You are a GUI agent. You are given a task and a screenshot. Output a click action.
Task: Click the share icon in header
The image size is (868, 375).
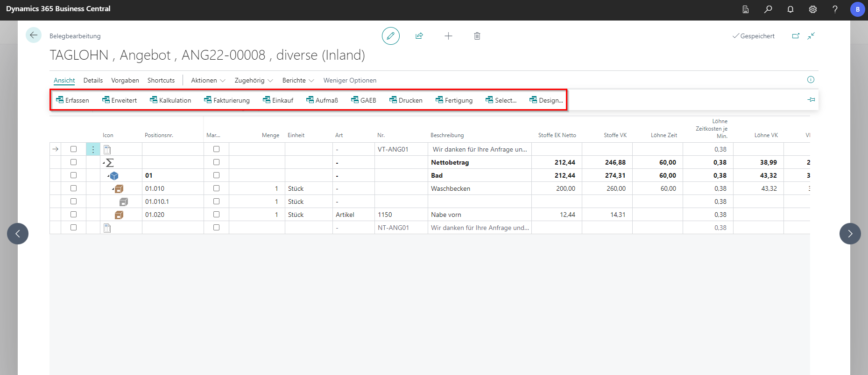(x=419, y=36)
